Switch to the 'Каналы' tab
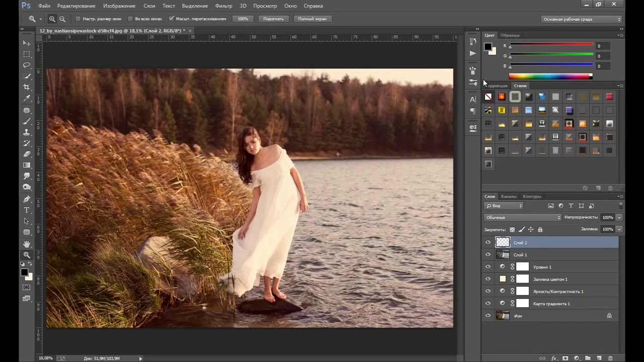The image size is (644, 362). tap(509, 197)
